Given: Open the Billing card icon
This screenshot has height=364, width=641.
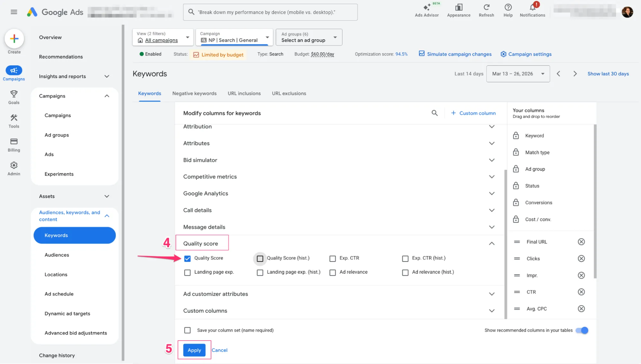Looking at the screenshot, I should 14,142.
